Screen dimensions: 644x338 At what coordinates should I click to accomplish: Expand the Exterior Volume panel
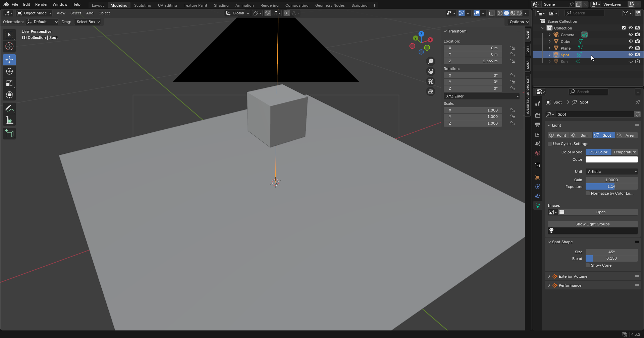coord(573,276)
